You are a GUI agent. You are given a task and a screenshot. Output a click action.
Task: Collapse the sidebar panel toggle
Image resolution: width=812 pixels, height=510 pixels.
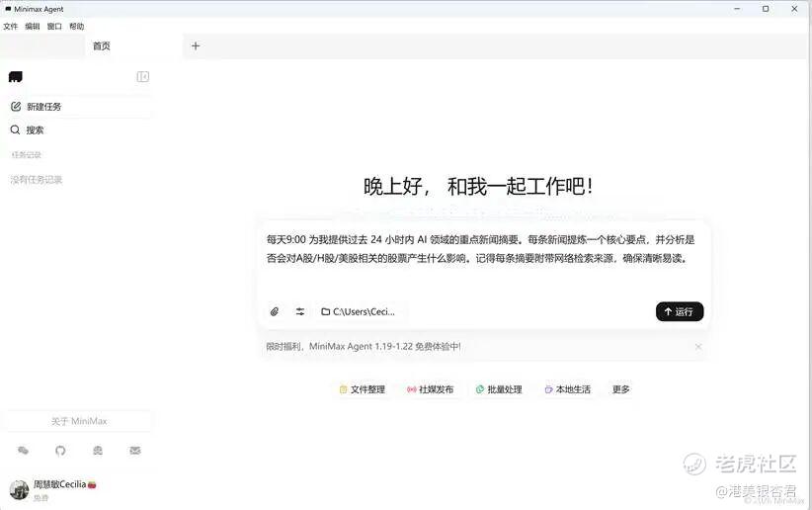point(143,77)
